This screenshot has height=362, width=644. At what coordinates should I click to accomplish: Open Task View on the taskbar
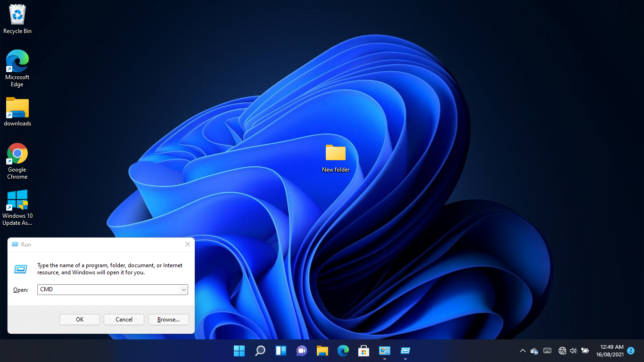pos(281,351)
